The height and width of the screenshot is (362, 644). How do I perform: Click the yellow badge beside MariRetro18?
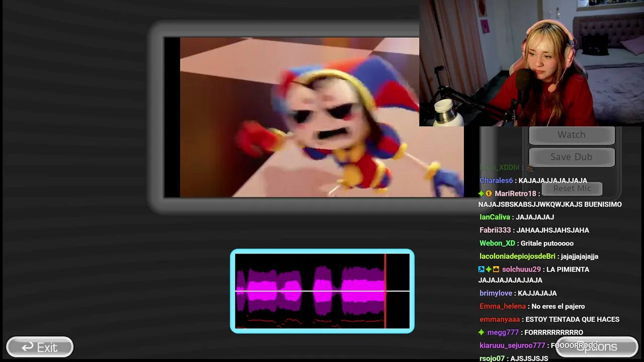[489, 194]
